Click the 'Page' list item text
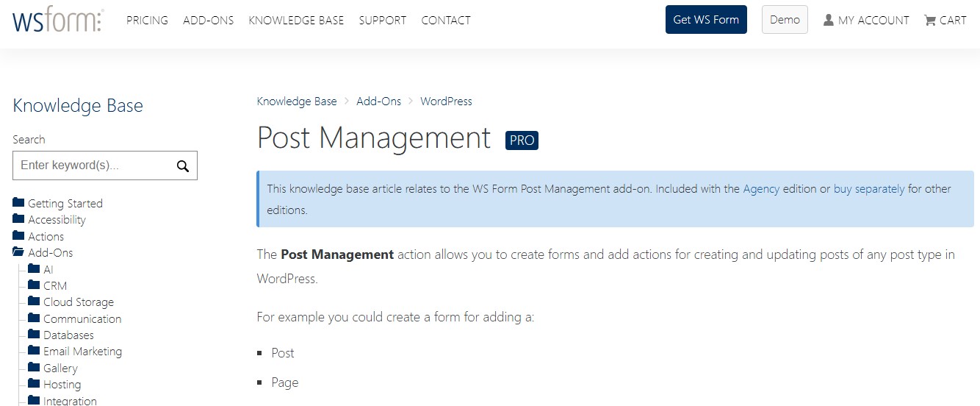The image size is (980, 406). pyautogui.click(x=285, y=382)
